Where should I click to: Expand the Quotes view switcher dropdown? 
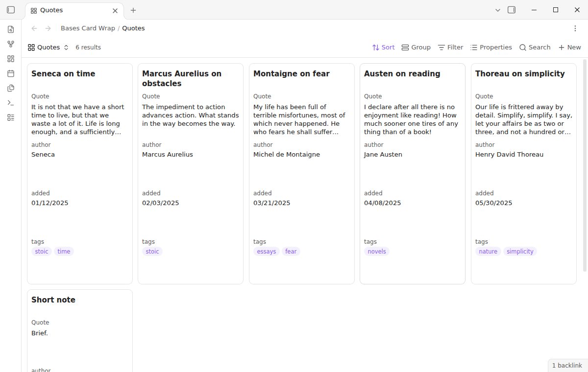(x=48, y=47)
